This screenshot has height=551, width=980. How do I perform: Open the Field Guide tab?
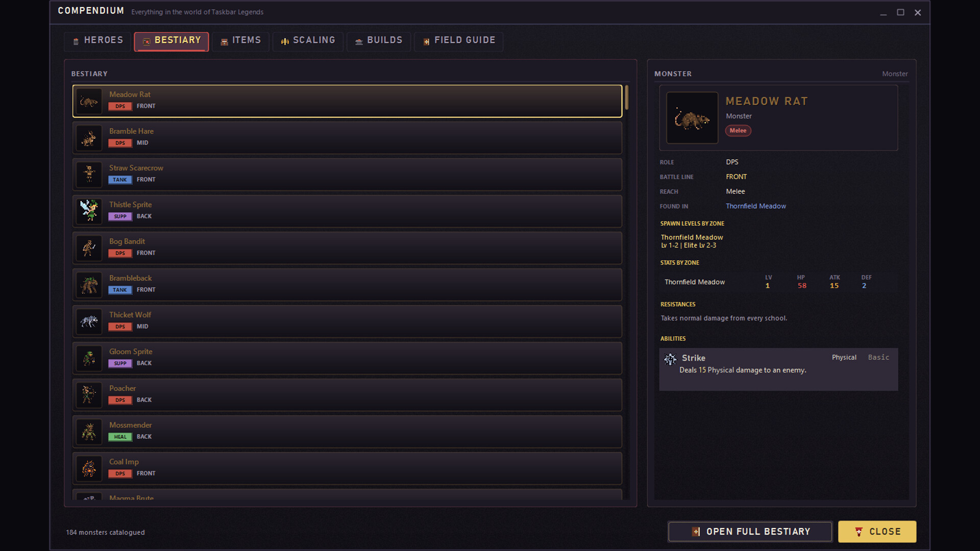click(x=458, y=41)
